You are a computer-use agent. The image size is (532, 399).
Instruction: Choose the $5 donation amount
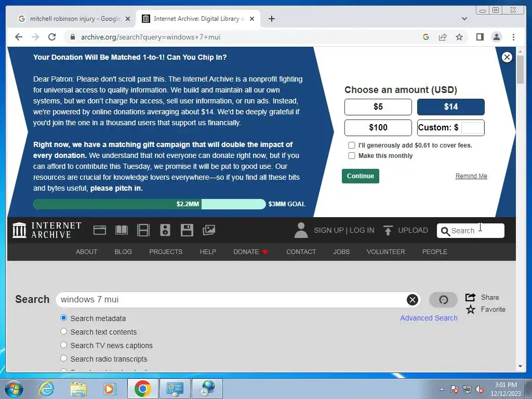pyautogui.click(x=378, y=107)
